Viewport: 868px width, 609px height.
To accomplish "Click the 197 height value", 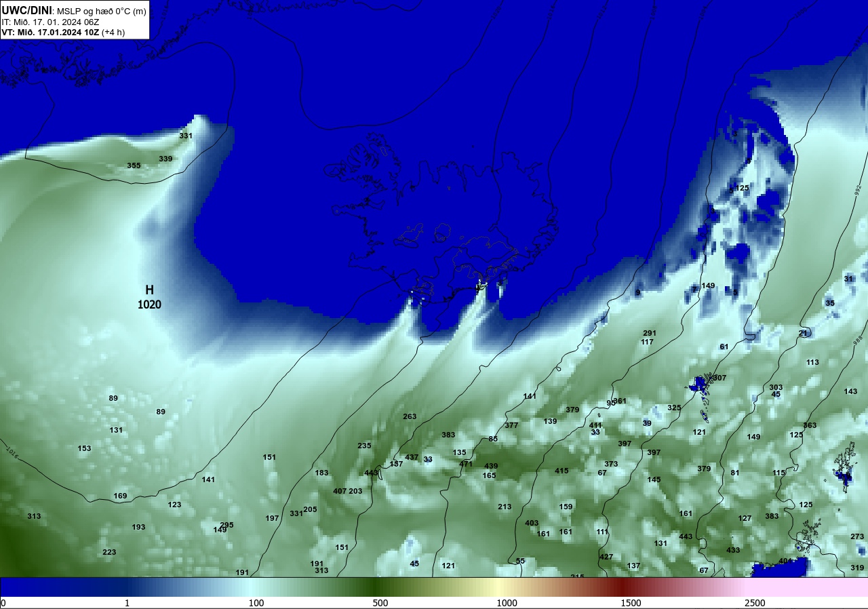I will pyautogui.click(x=272, y=518).
